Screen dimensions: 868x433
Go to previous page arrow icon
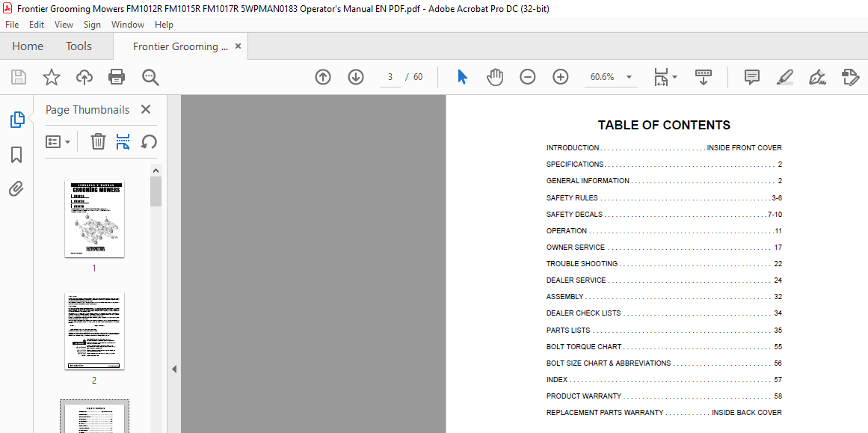(x=323, y=77)
